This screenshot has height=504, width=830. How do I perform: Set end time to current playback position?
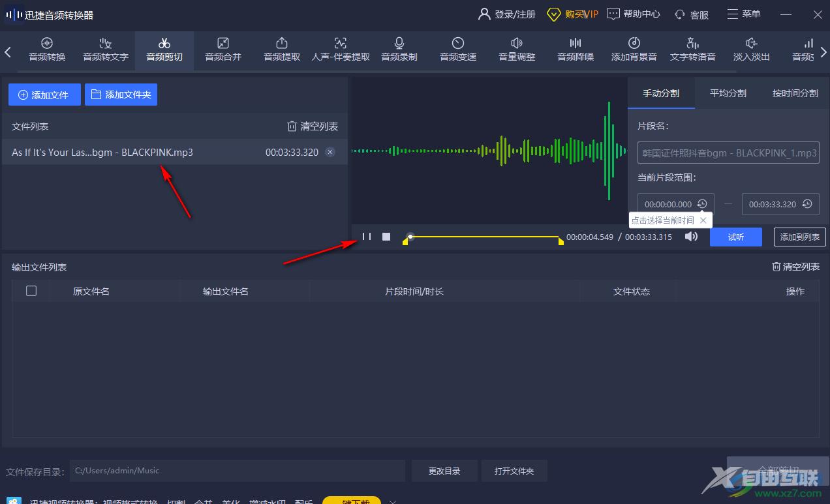coord(807,204)
